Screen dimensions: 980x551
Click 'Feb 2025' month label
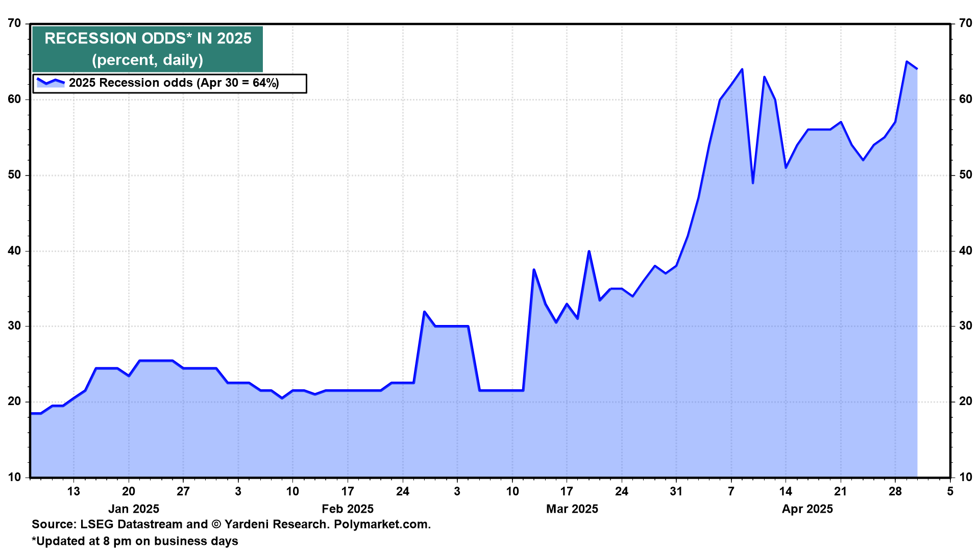point(348,509)
